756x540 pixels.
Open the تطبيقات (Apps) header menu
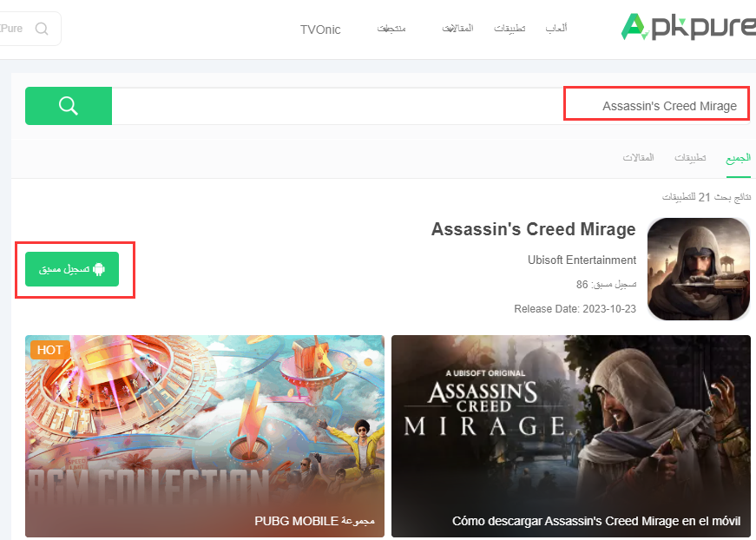pyautogui.click(x=509, y=29)
